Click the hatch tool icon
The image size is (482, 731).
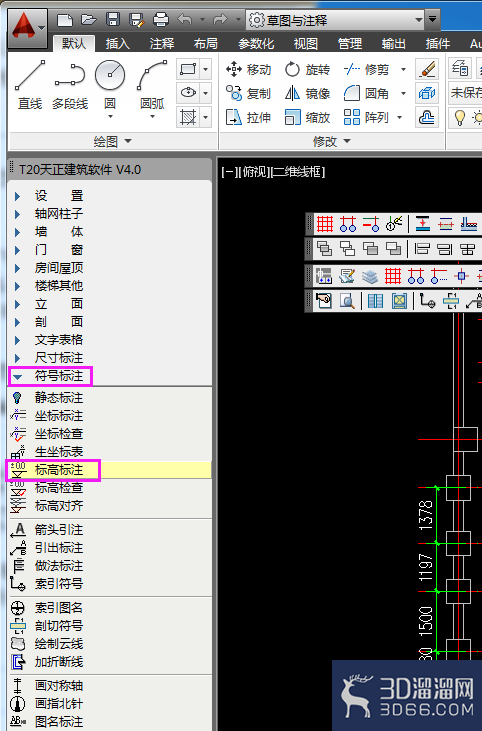point(188,117)
